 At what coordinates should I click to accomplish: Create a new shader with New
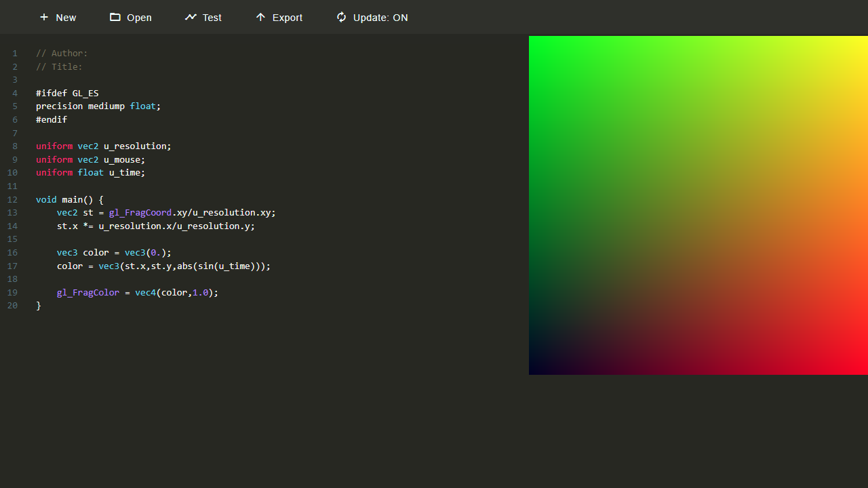66,18
